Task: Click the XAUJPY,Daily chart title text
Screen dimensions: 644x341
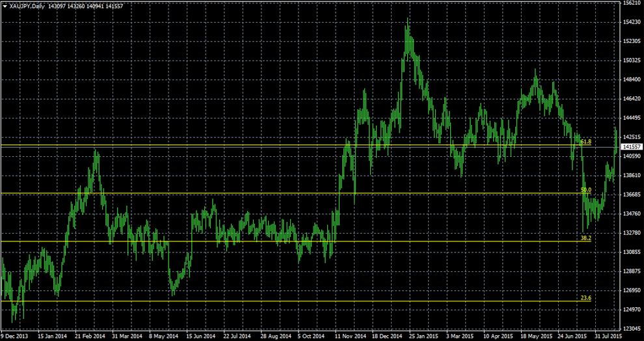Action: tap(27, 7)
